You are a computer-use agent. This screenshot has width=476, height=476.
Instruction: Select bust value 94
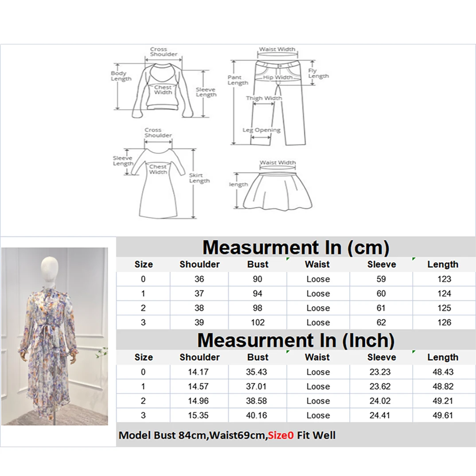[x=258, y=293]
